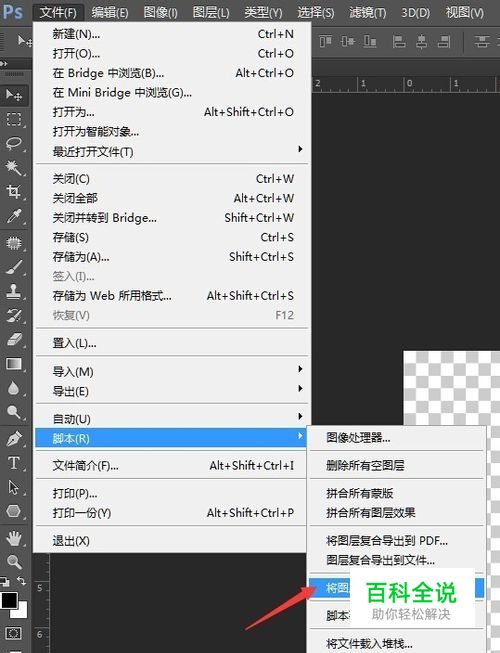Choose 图像处理器... in scripts submenu

(x=397, y=437)
